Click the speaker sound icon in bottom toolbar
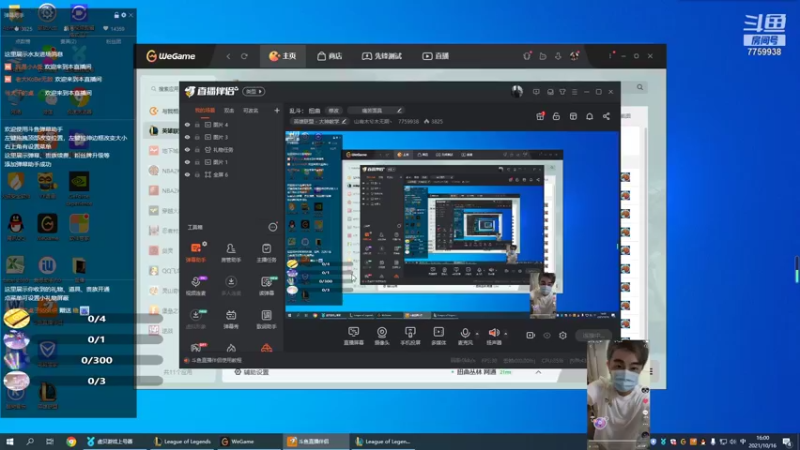 click(x=493, y=333)
